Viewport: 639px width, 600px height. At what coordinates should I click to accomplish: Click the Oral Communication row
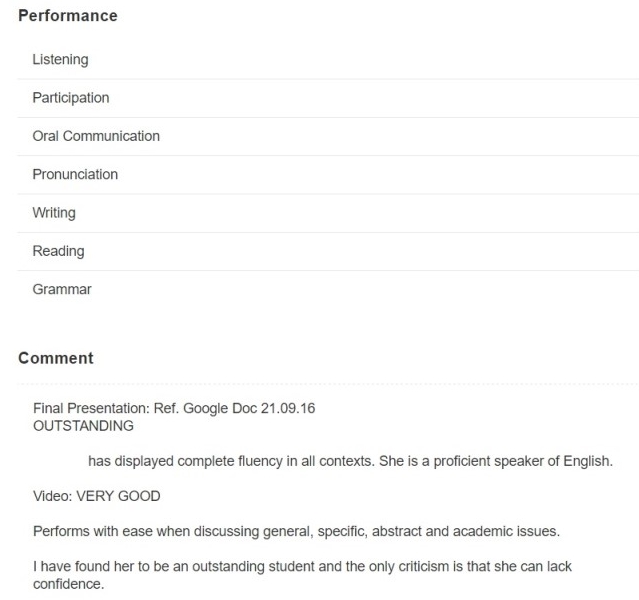click(x=328, y=137)
